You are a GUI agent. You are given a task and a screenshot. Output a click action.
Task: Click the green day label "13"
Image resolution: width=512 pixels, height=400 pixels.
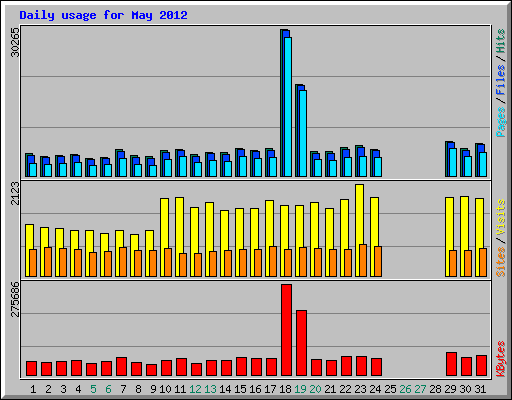(x=210, y=389)
